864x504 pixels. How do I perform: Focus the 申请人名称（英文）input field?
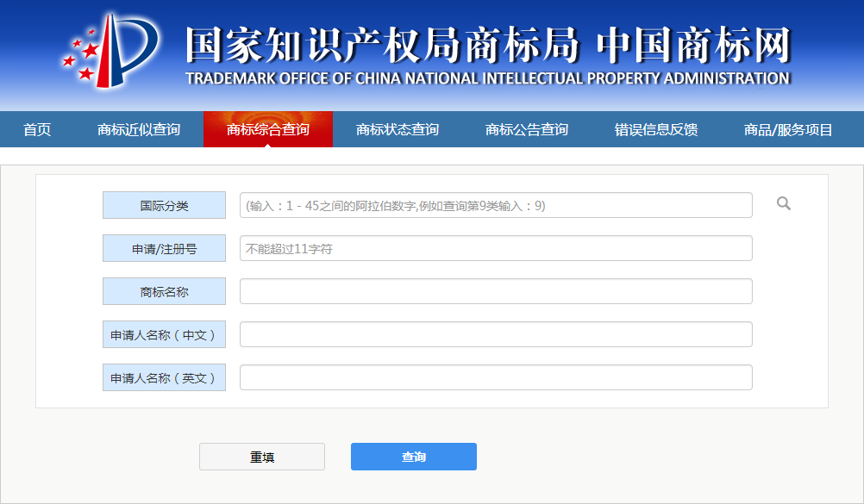coord(496,377)
